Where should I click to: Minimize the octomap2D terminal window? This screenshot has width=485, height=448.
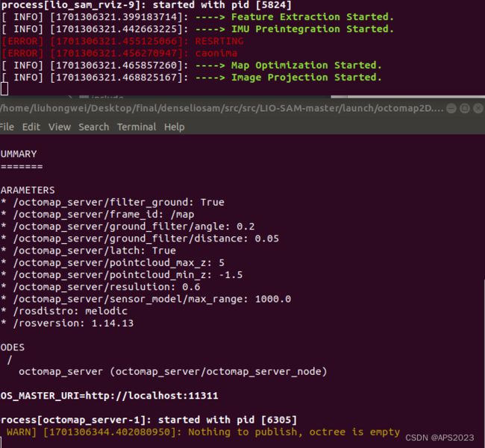(451, 108)
